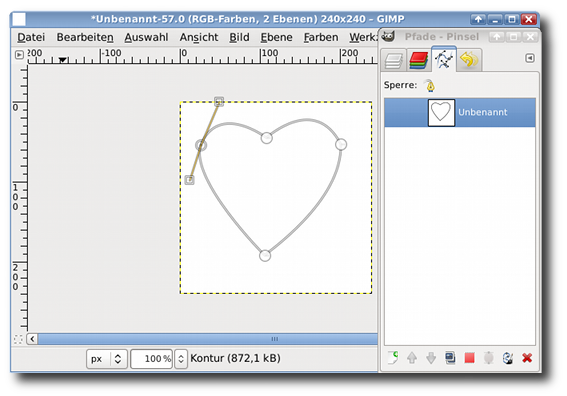Convert selection to path
The width and height of the screenshot is (567, 396).
pyautogui.click(x=489, y=358)
